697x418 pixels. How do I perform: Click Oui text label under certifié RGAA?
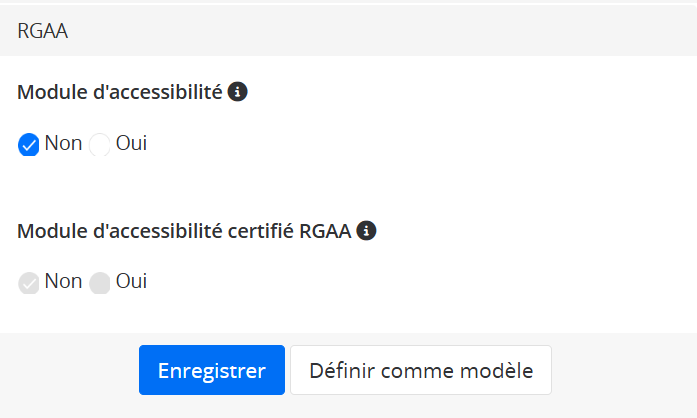click(131, 281)
